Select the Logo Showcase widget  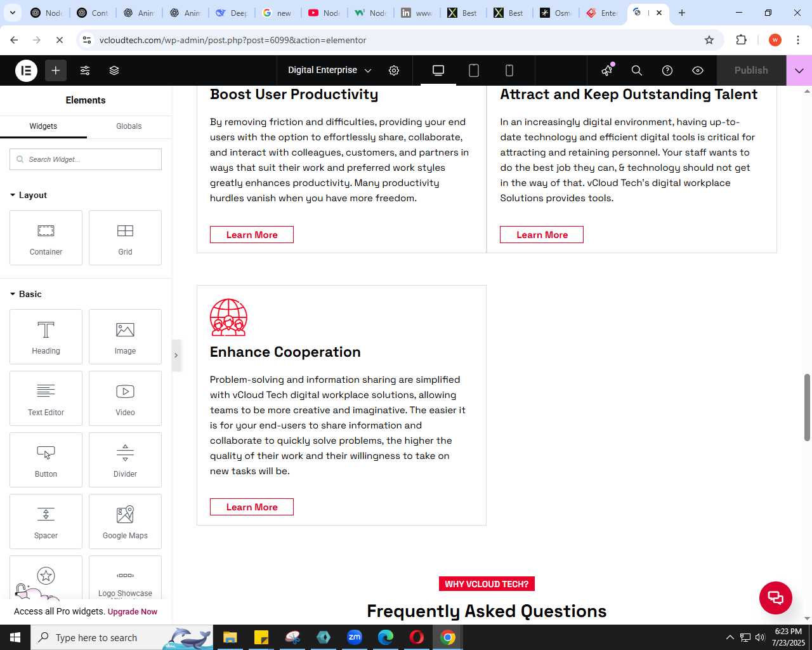125,578
